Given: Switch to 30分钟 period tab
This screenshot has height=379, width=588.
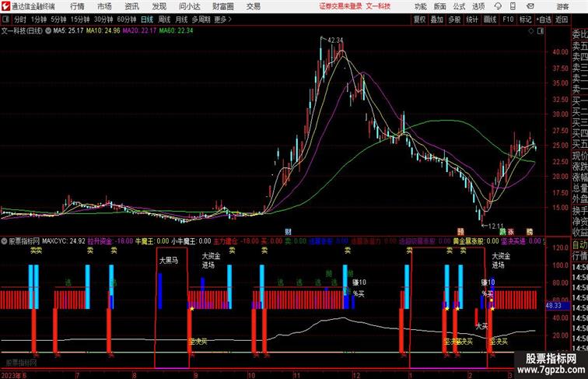Looking at the screenshot, I should coord(103,19).
